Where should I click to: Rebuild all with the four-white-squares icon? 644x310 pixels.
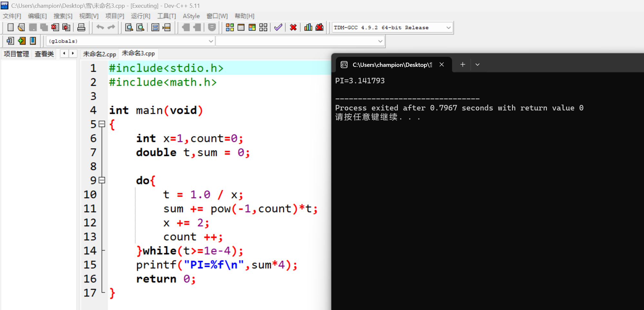pos(263,27)
